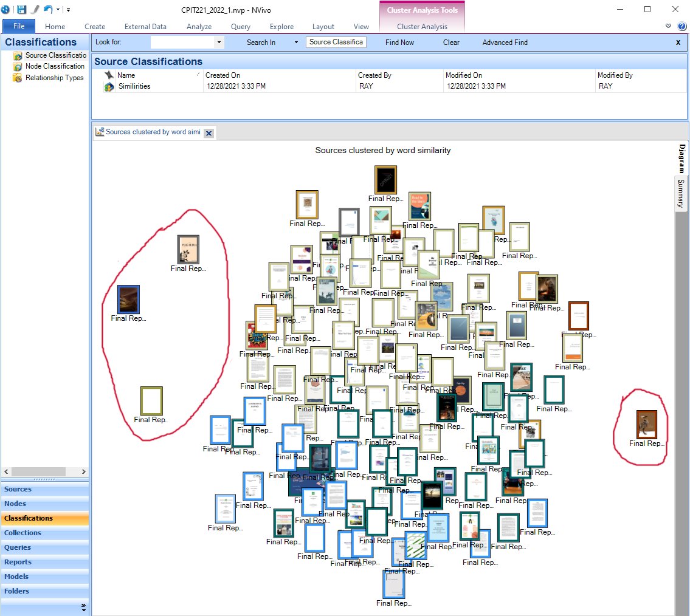Viewport: 690px width, 616px height.
Task: Open the Classifications navigation view
Action: coord(45,518)
